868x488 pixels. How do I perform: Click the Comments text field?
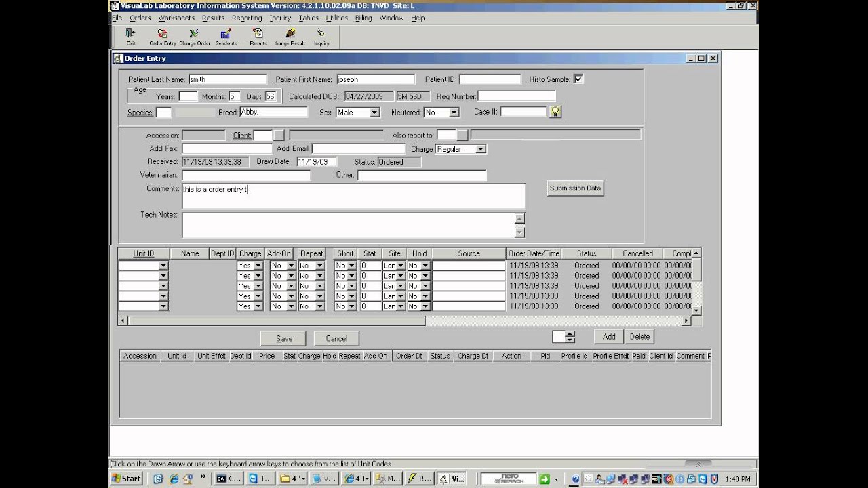353,196
